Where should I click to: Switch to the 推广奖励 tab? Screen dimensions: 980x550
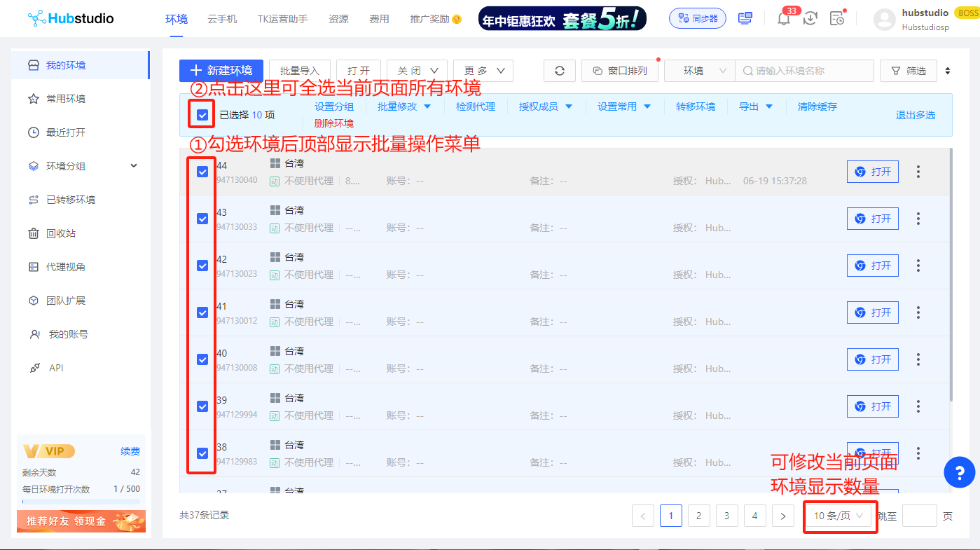click(x=435, y=19)
